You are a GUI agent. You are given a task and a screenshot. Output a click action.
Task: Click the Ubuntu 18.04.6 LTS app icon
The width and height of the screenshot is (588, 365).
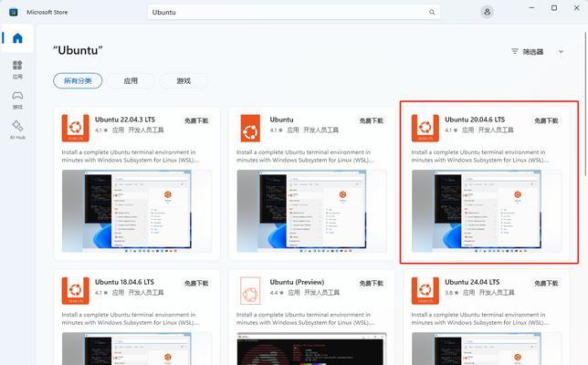76,290
